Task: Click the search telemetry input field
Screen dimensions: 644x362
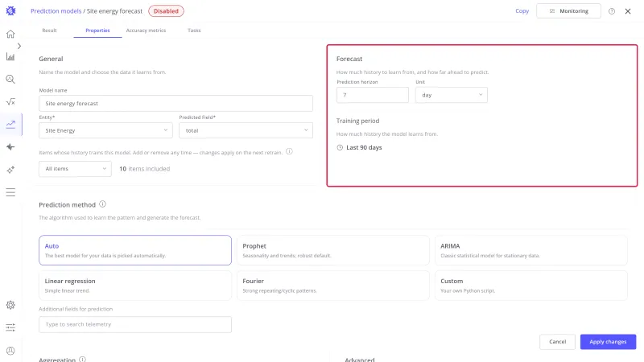Action: point(135,325)
